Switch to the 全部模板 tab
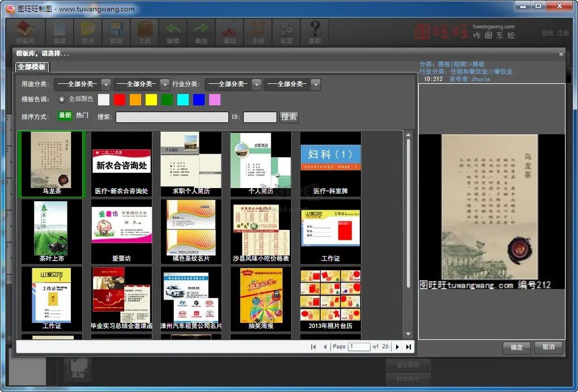 (31, 67)
